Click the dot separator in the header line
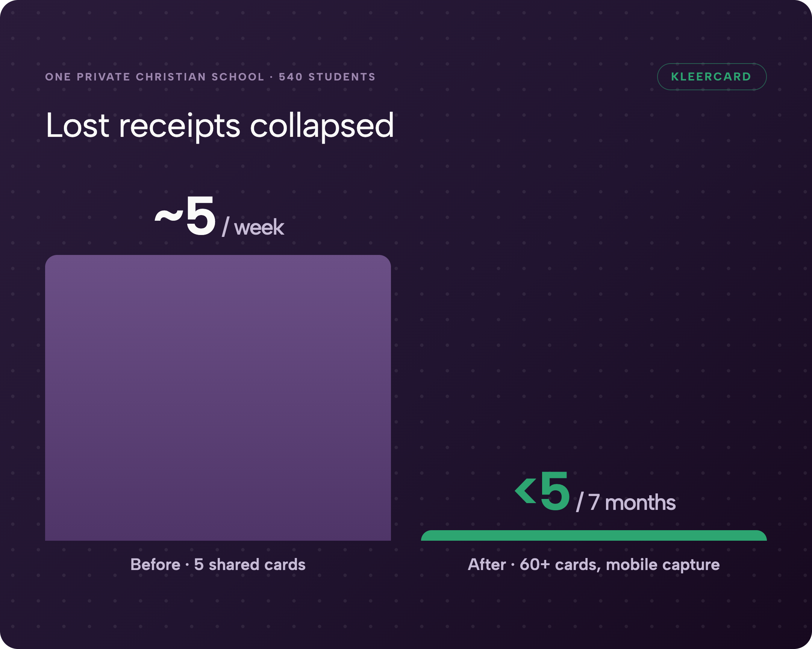This screenshot has height=649, width=812. [271, 77]
